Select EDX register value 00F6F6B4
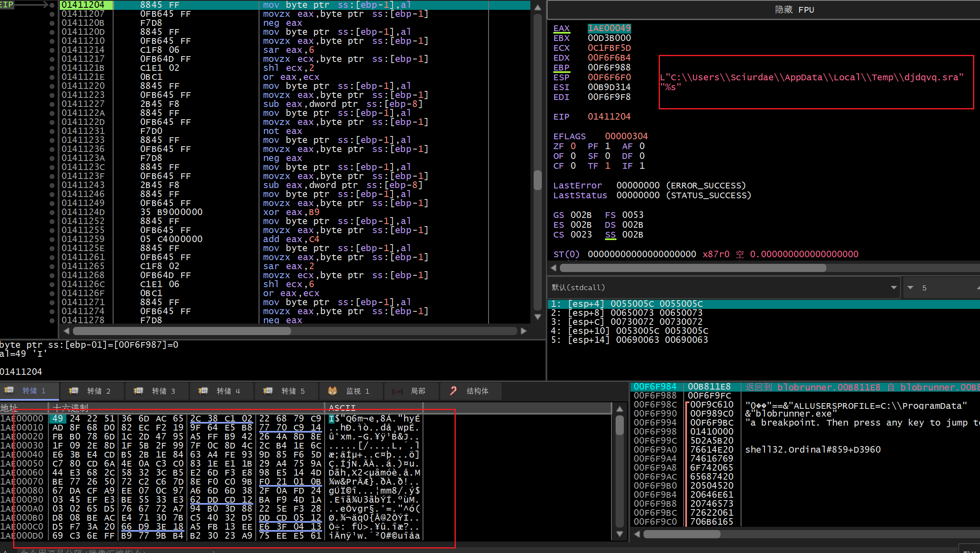Screen dimensions: 980x553 [x=609, y=58]
